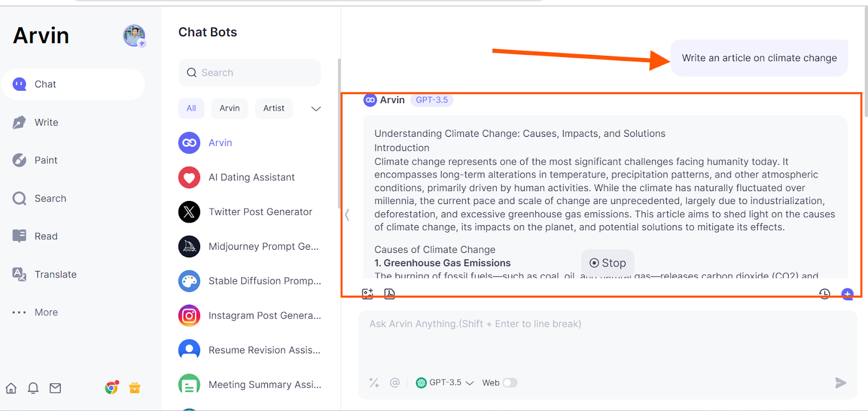Open the Read section

pos(35,236)
